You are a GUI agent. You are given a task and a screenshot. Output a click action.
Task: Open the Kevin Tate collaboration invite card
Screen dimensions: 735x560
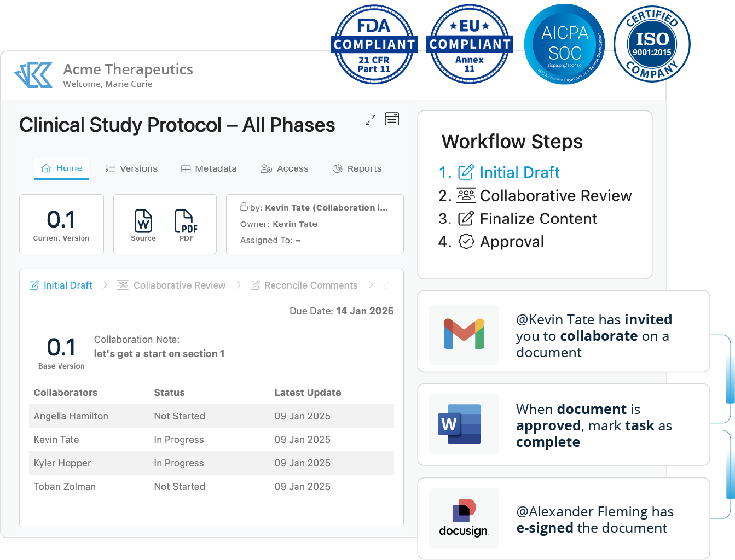point(564,331)
